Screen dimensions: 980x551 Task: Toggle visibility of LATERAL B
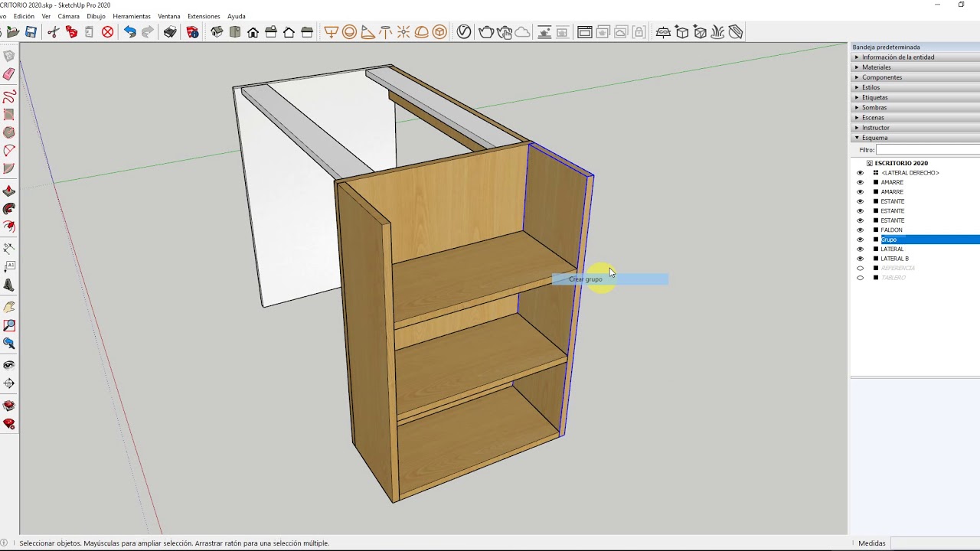point(860,259)
